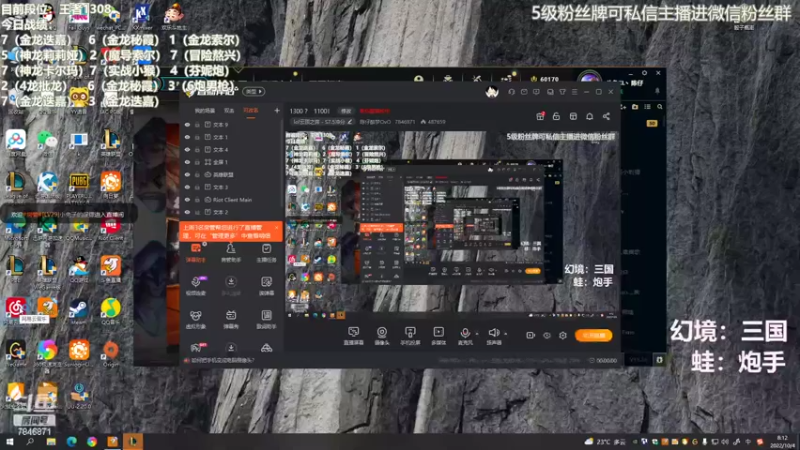The height and width of the screenshot is (450, 800).
Task: Open the notification bell icon
Action: pyautogui.click(x=589, y=116)
